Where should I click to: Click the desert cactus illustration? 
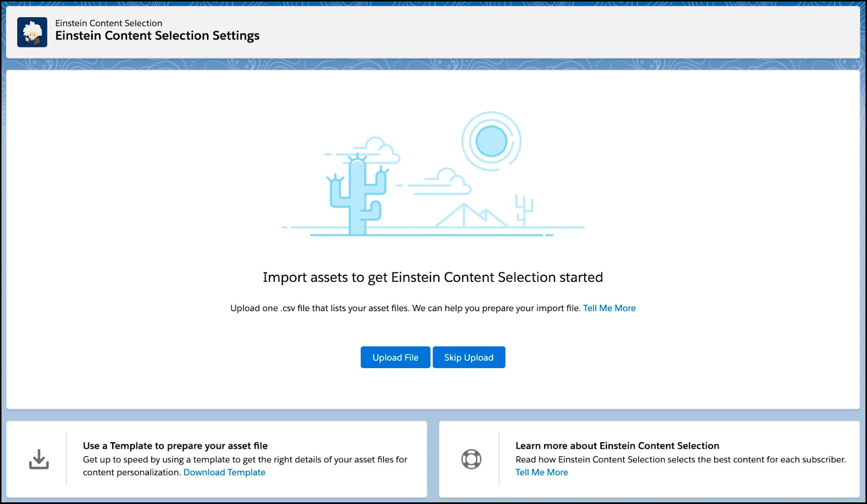433,174
